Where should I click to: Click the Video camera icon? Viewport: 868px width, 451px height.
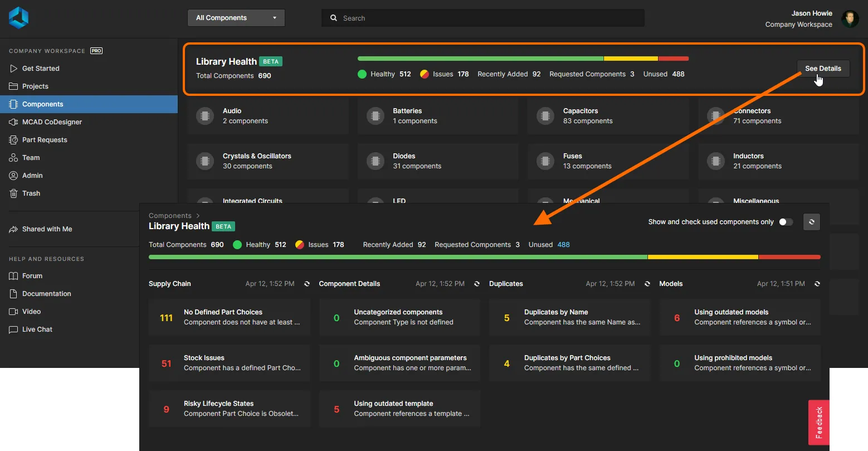click(13, 312)
